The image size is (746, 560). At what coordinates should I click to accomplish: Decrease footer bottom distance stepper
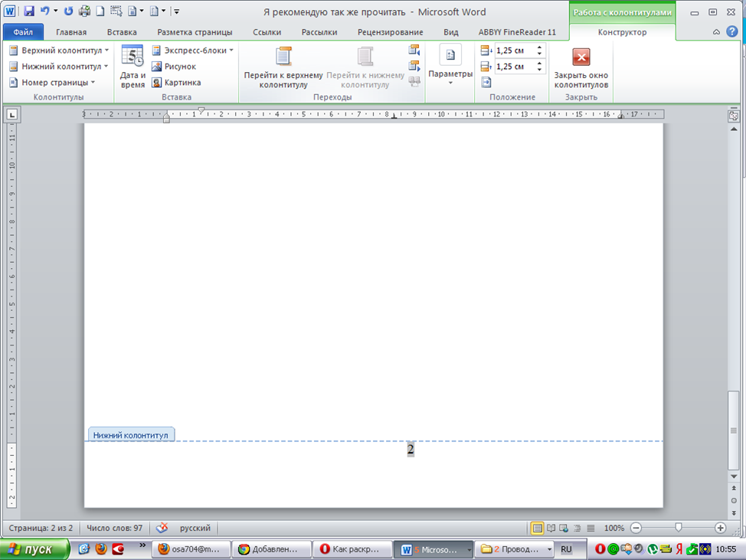[x=539, y=70]
